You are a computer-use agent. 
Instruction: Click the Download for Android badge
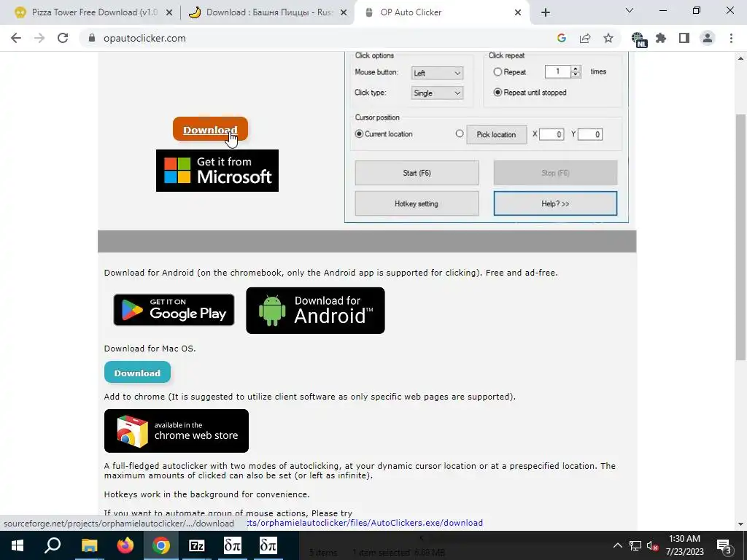(315, 311)
